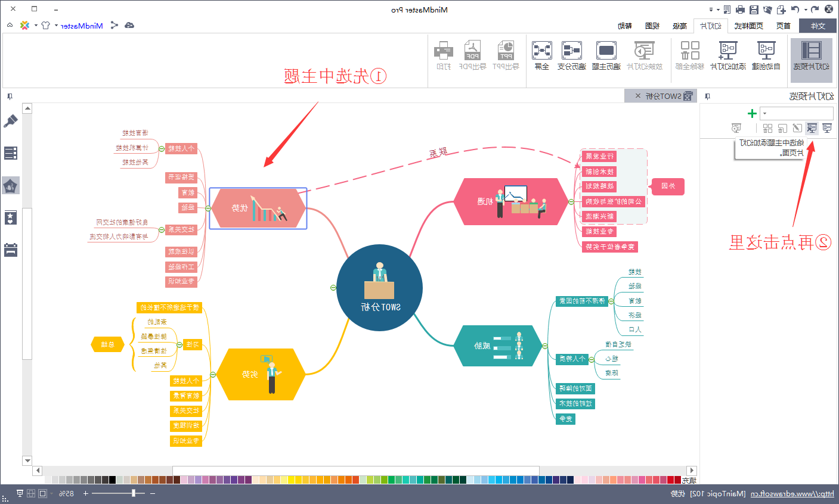The image size is (839, 504).
Task: Open the dropdown arrow beside the undo icon
Action: (x=806, y=10)
